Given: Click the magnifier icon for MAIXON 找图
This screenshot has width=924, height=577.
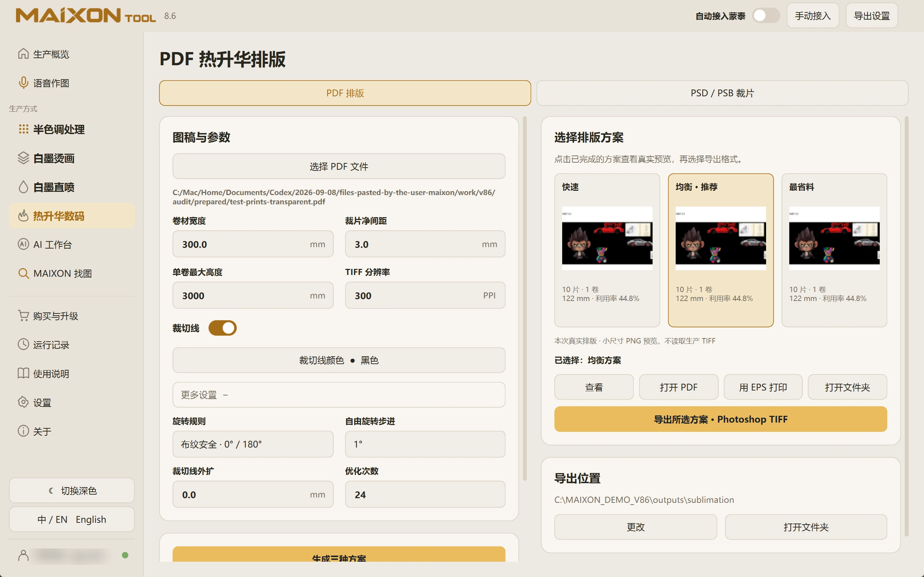Looking at the screenshot, I should pos(23,273).
